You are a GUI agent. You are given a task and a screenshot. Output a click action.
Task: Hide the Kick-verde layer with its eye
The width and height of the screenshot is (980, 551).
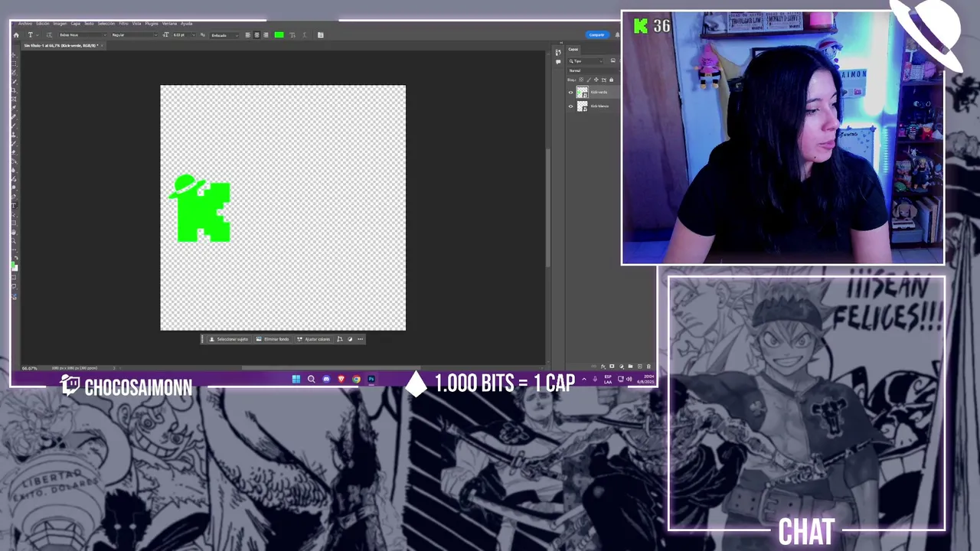(570, 93)
